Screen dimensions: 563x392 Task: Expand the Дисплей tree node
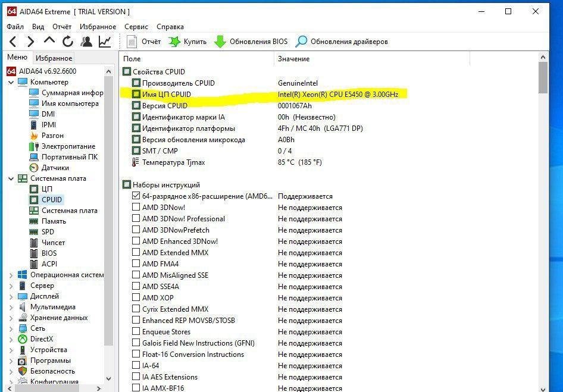click(11, 296)
